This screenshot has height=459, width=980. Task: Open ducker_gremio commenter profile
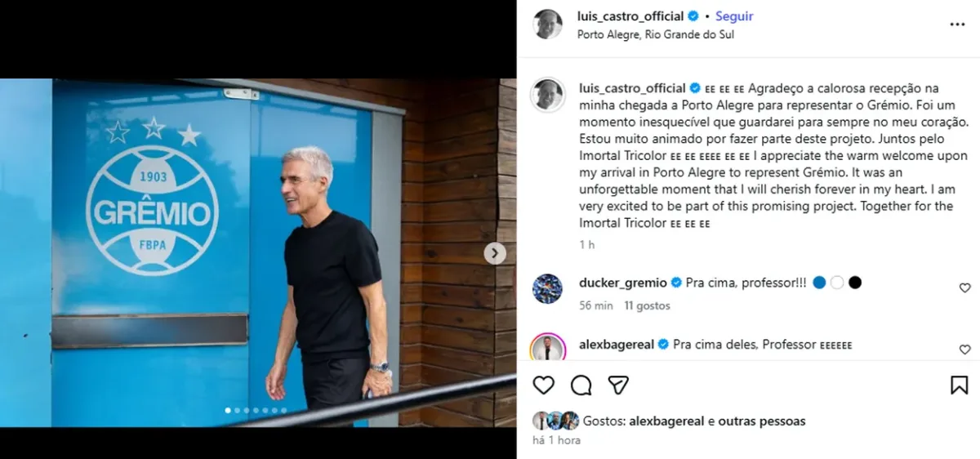[x=623, y=283]
